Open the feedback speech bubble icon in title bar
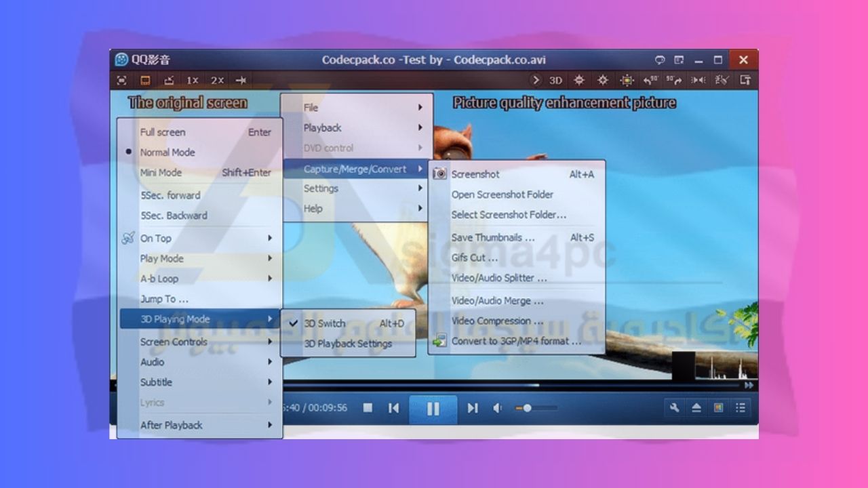Viewport: 868px width, 488px height. pos(660,60)
